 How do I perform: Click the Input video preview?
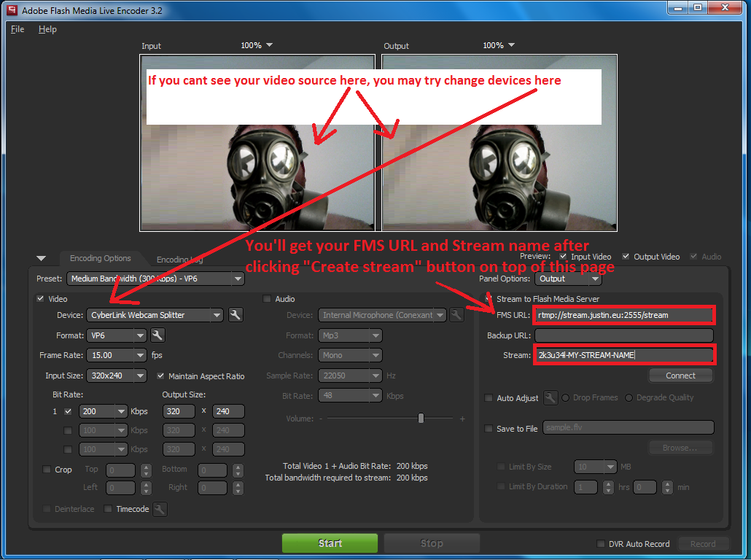[x=257, y=143]
